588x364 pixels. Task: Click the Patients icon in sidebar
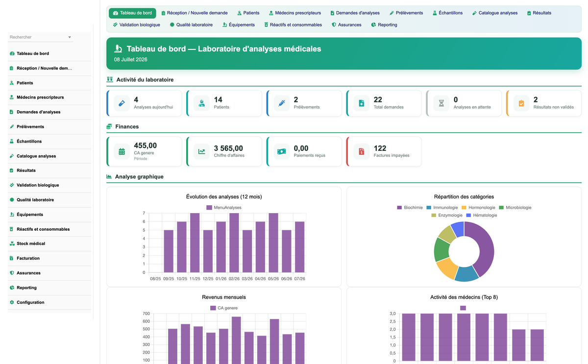[x=12, y=83]
